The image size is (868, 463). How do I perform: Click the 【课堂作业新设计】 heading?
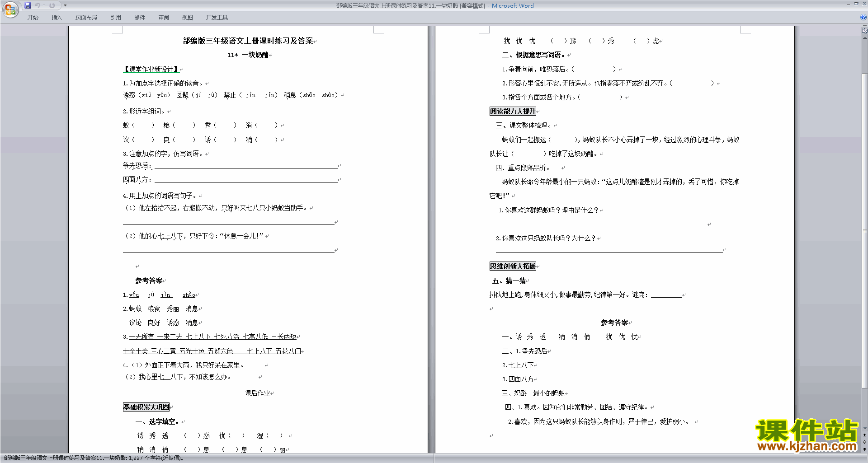click(x=151, y=69)
